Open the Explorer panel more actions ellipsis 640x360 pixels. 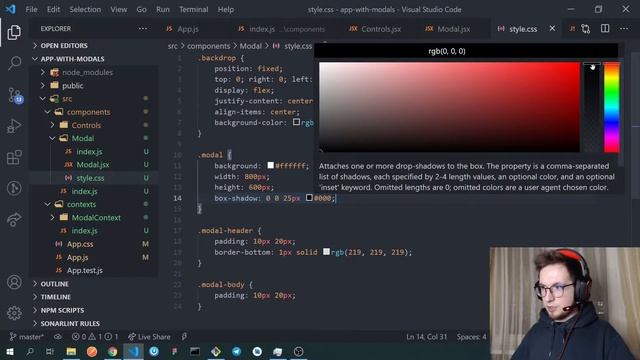click(x=142, y=29)
